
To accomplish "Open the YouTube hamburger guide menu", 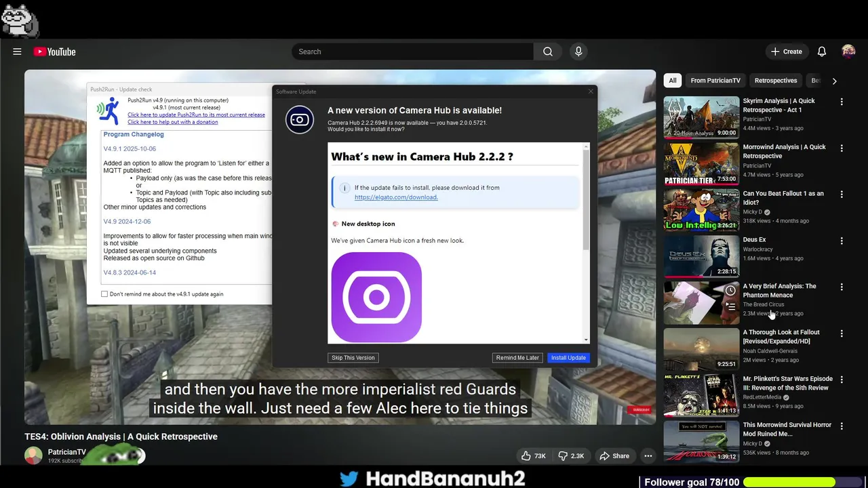I will click(17, 52).
